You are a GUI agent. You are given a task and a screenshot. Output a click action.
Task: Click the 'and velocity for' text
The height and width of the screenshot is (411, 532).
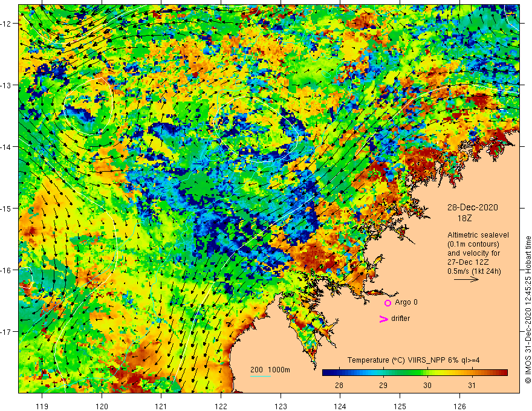pyautogui.click(x=473, y=253)
